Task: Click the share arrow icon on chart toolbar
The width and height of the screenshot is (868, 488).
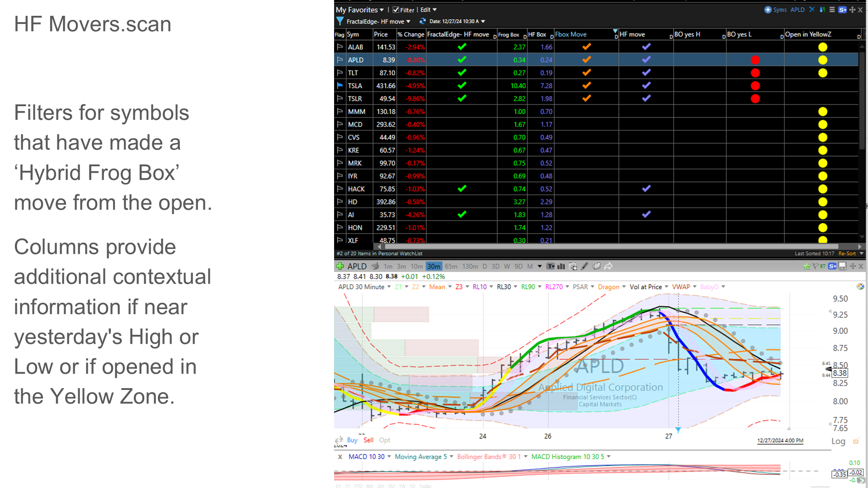Action: pos(609,267)
